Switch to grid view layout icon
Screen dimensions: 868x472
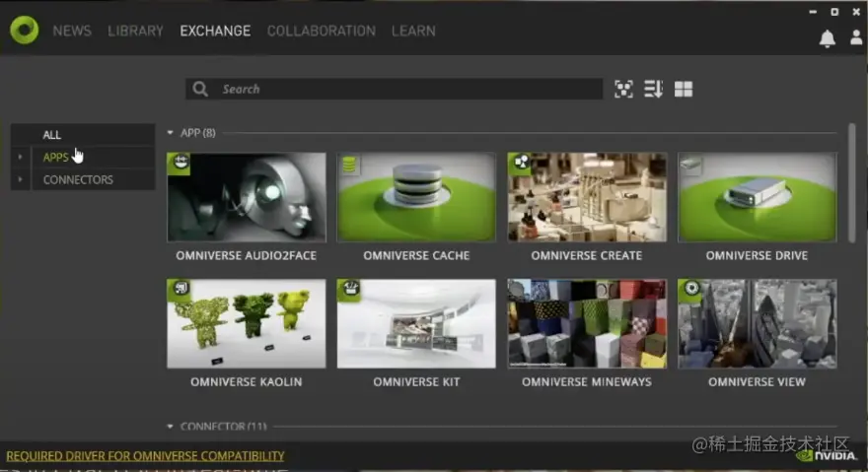tap(684, 89)
